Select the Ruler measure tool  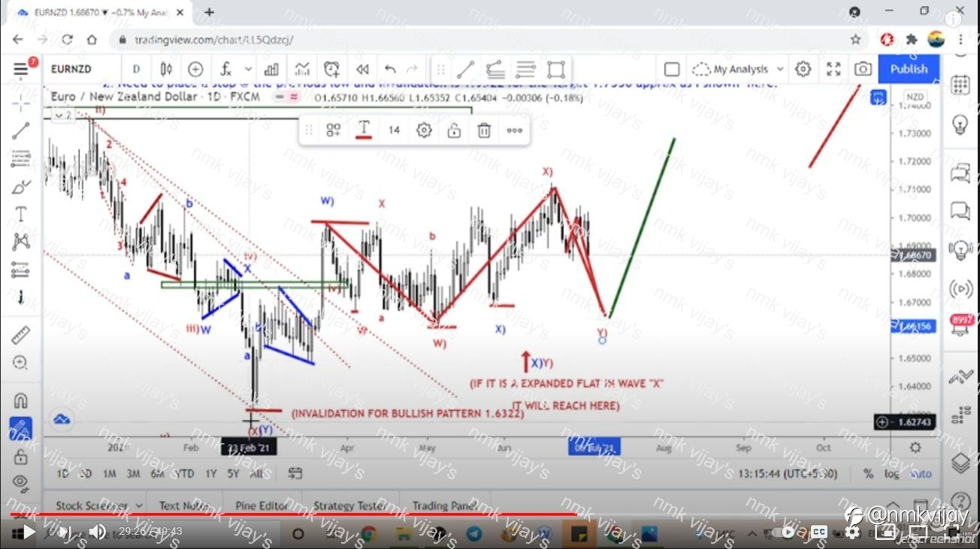point(20,335)
